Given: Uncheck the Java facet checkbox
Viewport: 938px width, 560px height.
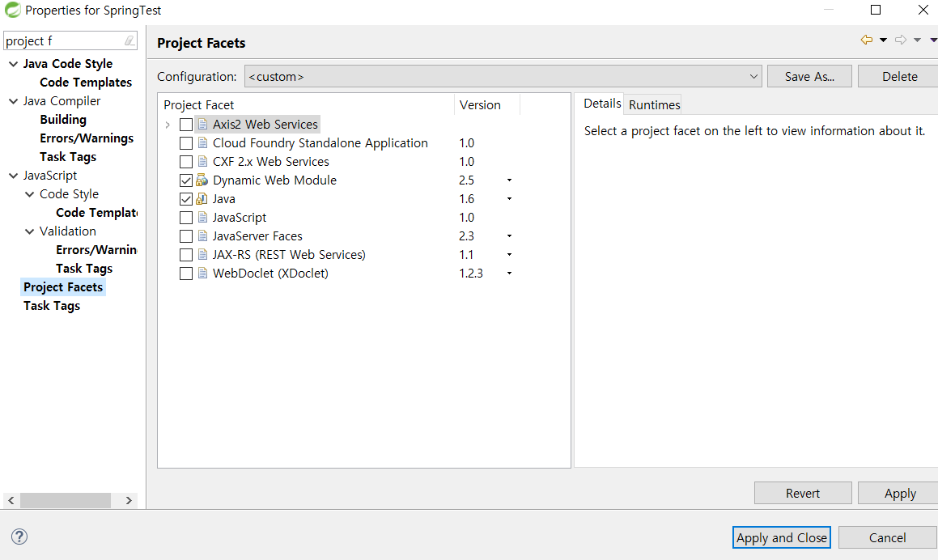Looking at the screenshot, I should [x=186, y=198].
